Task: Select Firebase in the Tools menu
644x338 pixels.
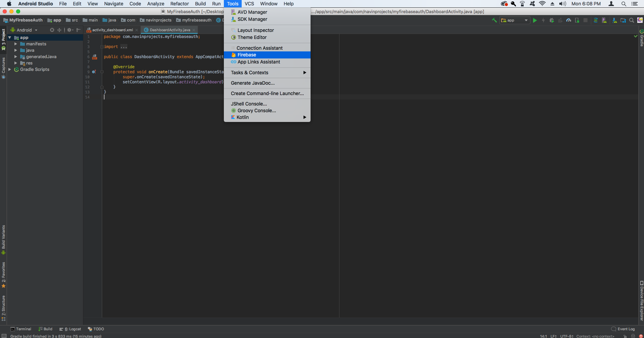Action: point(246,55)
